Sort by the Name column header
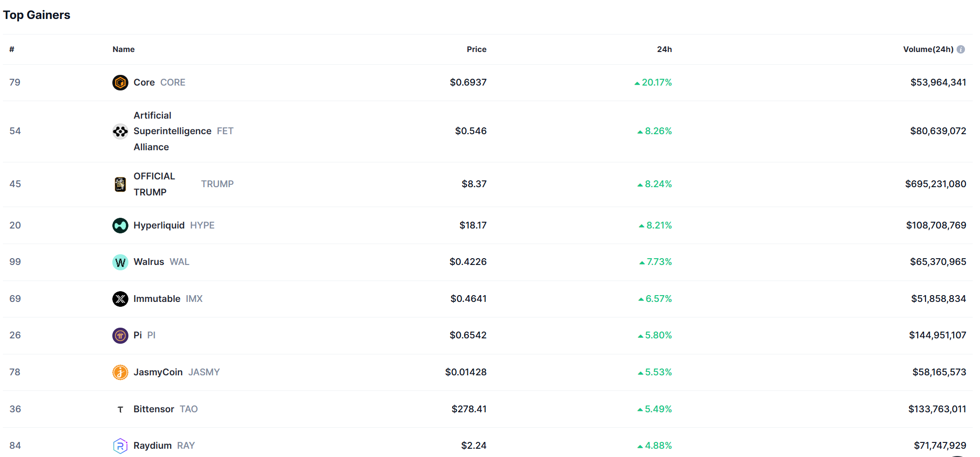The width and height of the screenshot is (980, 457). [x=124, y=50]
